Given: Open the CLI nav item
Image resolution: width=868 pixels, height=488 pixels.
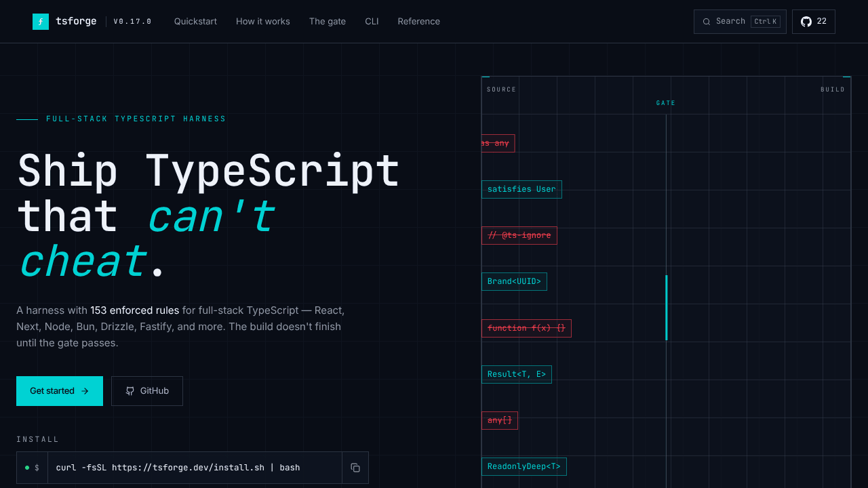Looking at the screenshot, I should pyautogui.click(x=372, y=22).
